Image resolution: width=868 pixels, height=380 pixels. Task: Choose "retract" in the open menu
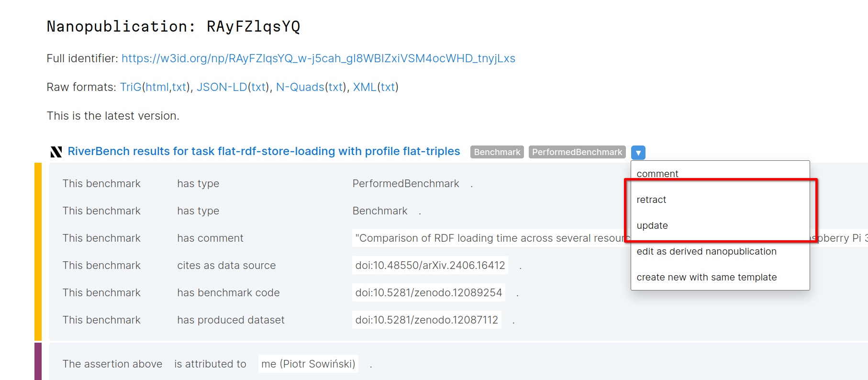point(651,200)
